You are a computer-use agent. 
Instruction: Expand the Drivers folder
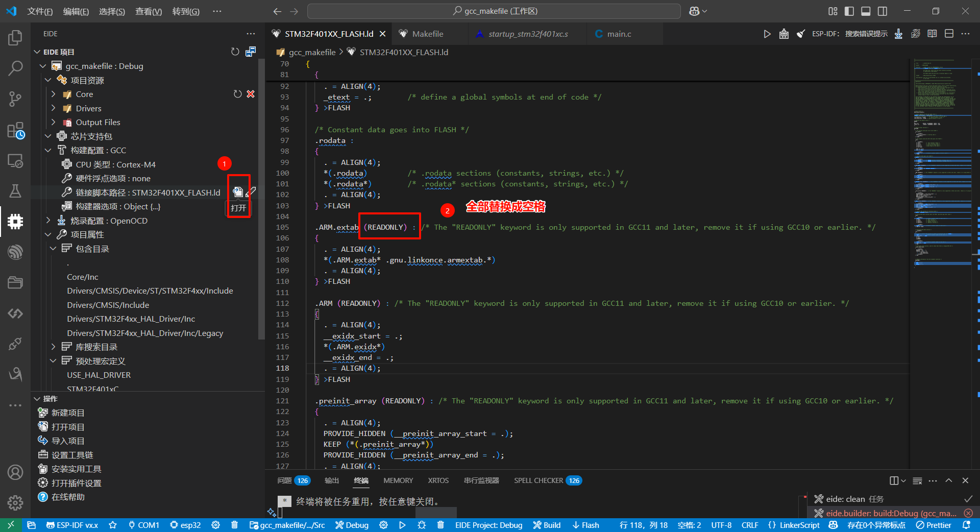54,108
